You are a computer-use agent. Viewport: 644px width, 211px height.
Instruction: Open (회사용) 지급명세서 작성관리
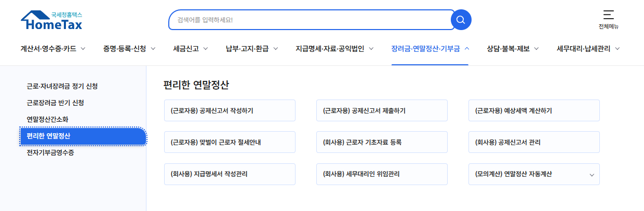(x=230, y=174)
